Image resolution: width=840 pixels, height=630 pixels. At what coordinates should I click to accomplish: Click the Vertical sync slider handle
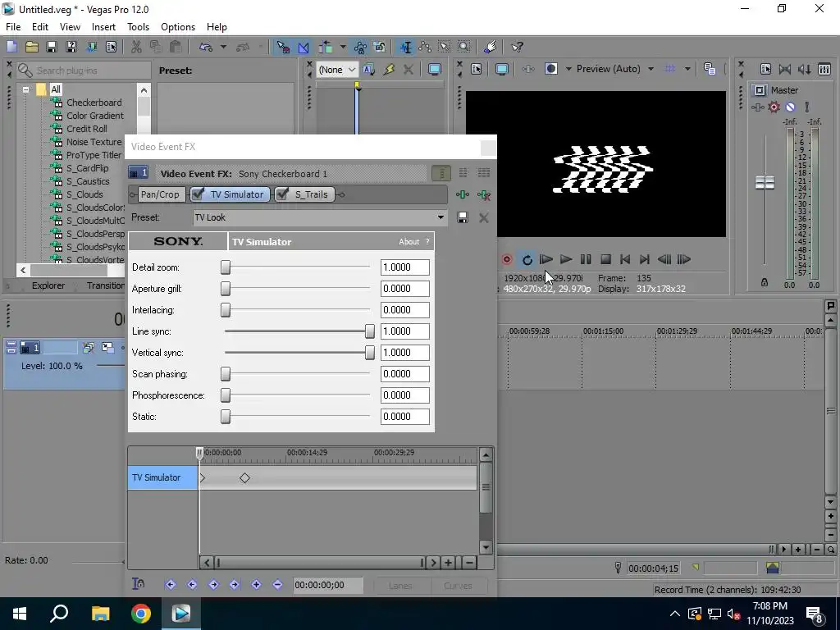[370, 353]
